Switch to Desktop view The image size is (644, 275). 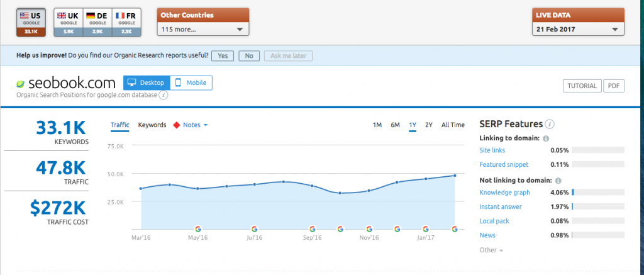(147, 82)
